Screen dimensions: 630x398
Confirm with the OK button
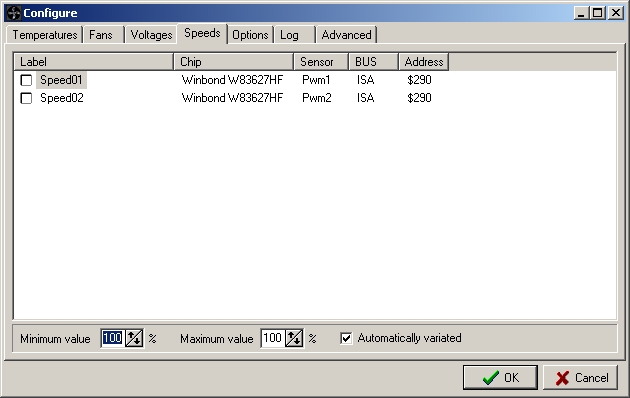pos(500,378)
